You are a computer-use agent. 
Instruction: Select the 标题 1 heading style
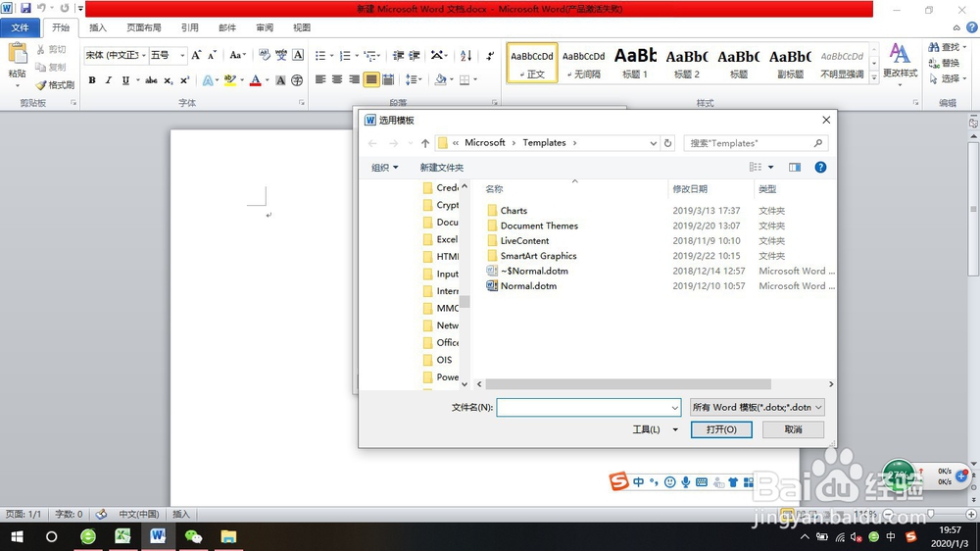(x=635, y=63)
